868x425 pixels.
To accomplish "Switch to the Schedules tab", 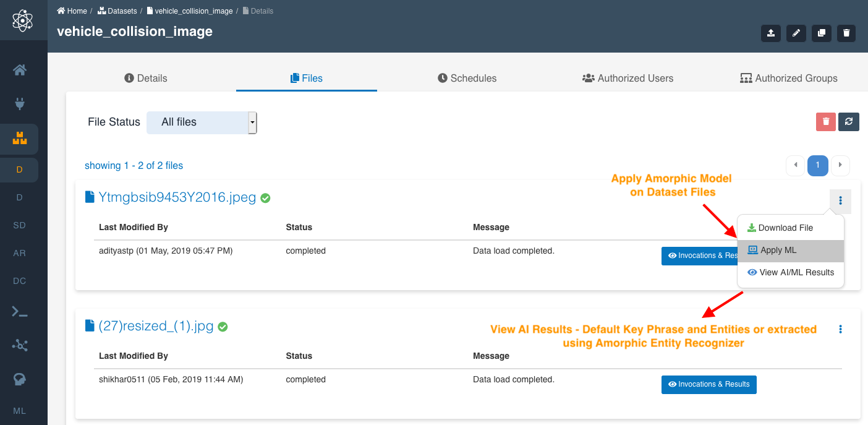I will 467,78.
